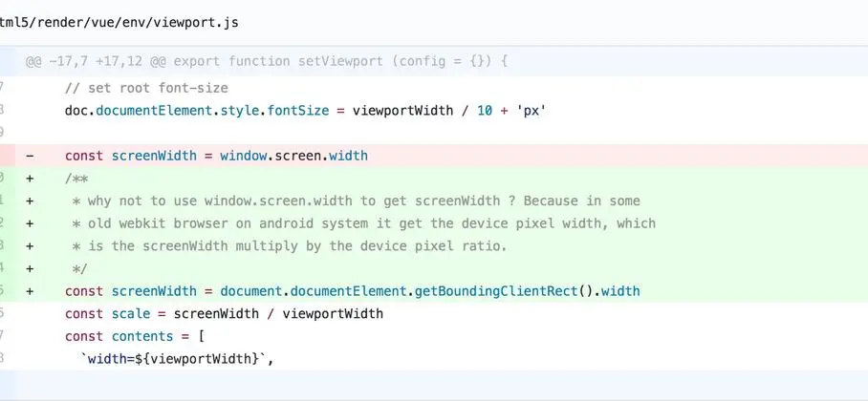This screenshot has width=868, height=401.
Task: Click the plus marker on "why not to use" line
Action: pyautogui.click(x=30, y=200)
